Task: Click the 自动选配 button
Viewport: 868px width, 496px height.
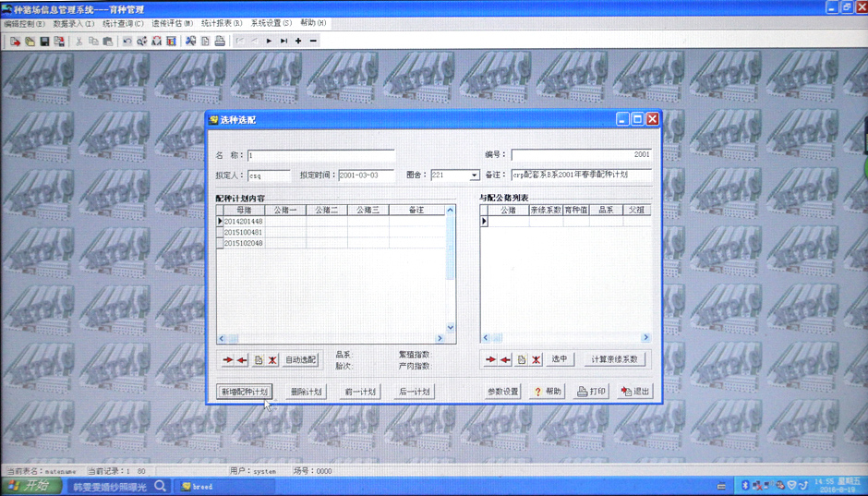Action: tap(300, 360)
